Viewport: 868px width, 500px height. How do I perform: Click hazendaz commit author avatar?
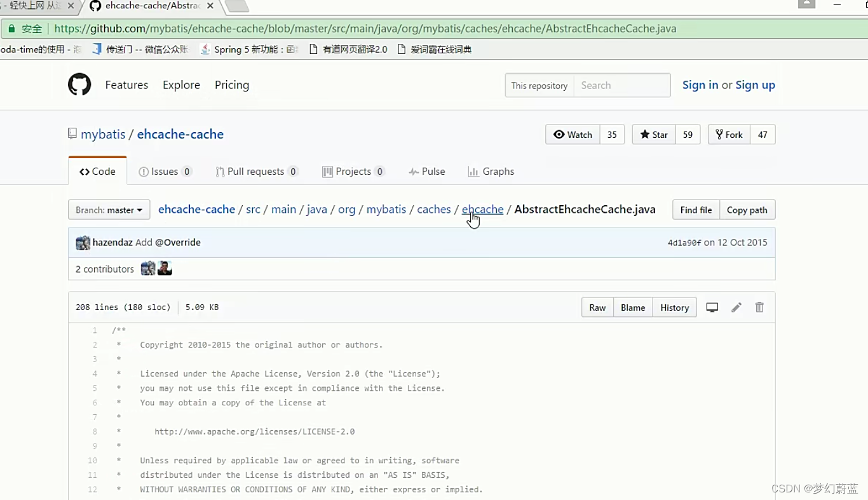coord(83,243)
